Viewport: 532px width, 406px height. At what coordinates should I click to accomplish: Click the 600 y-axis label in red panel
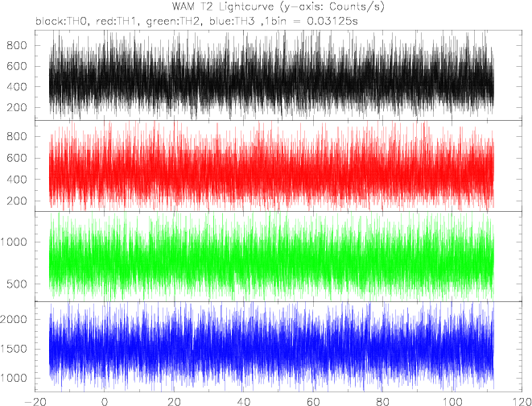(17, 158)
